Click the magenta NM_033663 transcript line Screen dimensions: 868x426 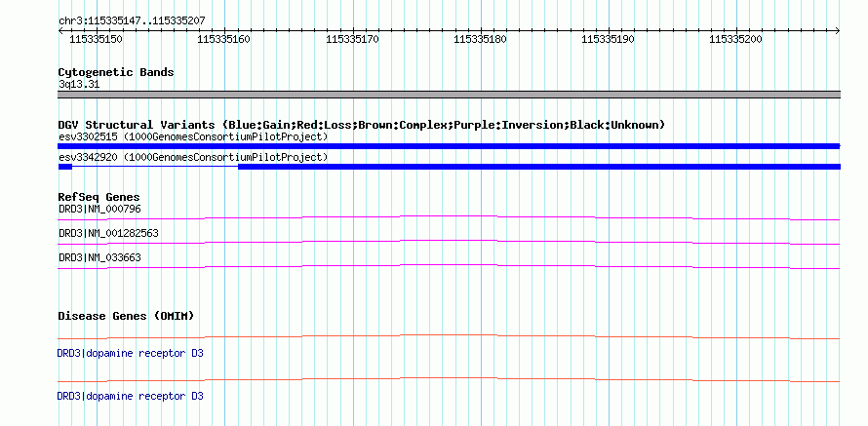click(x=449, y=265)
